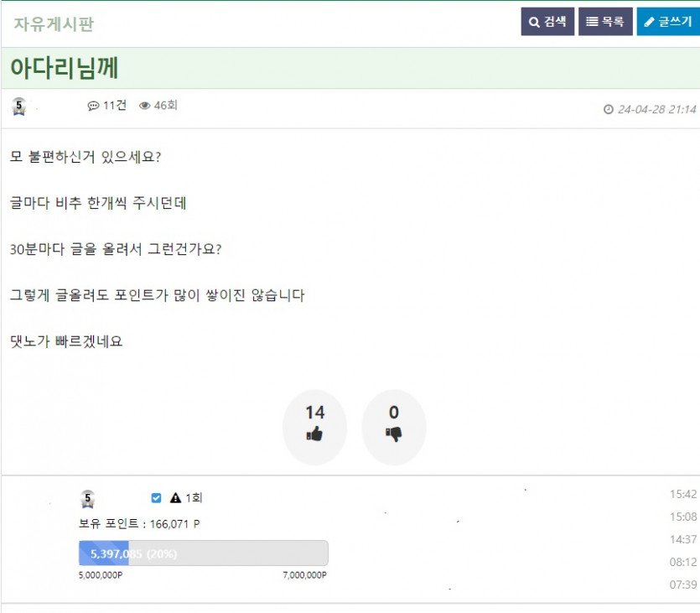Viewport: 700px width, 613px height.
Task: Click the clock icon beside the post date
Action: (608, 109)
